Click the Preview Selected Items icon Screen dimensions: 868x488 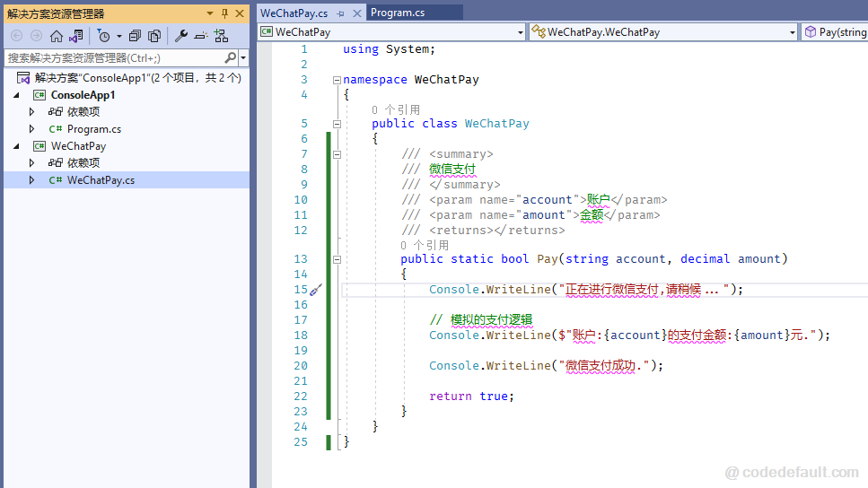tap(201, 36)
